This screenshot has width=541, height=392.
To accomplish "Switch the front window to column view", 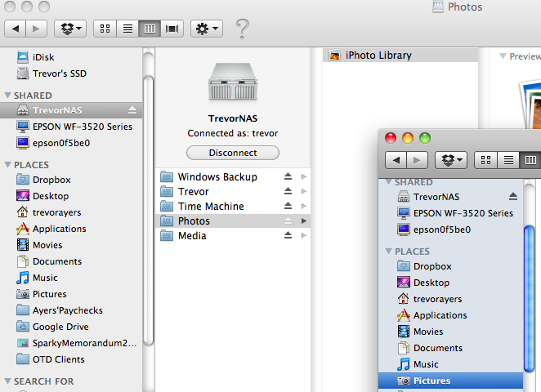I will [x=530, y=160].
